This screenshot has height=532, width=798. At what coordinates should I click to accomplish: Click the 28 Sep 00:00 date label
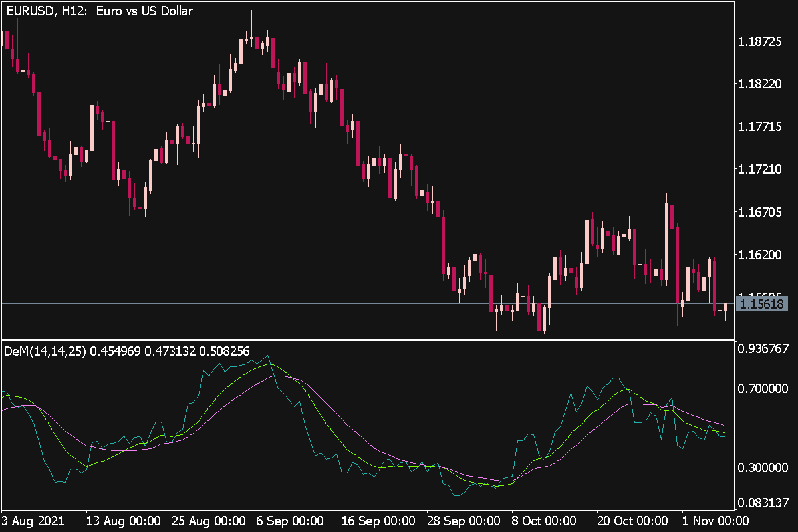(463, 520)
